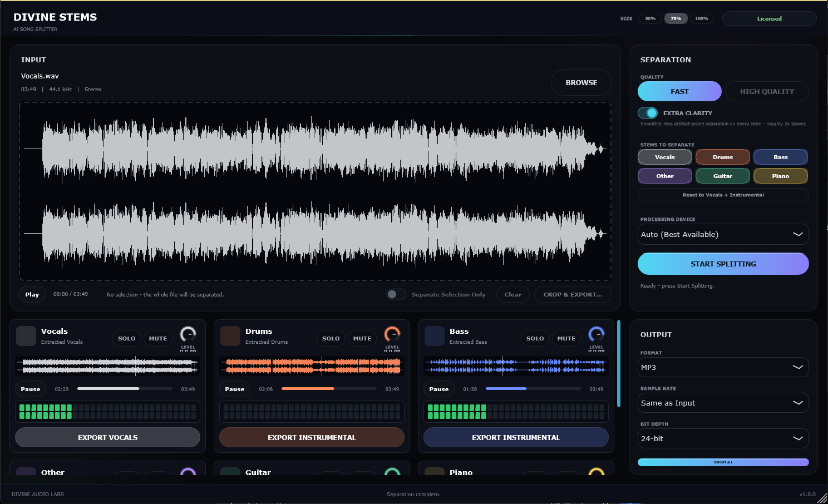
Task: Set interface size to 75%
Action: point(676,18)
